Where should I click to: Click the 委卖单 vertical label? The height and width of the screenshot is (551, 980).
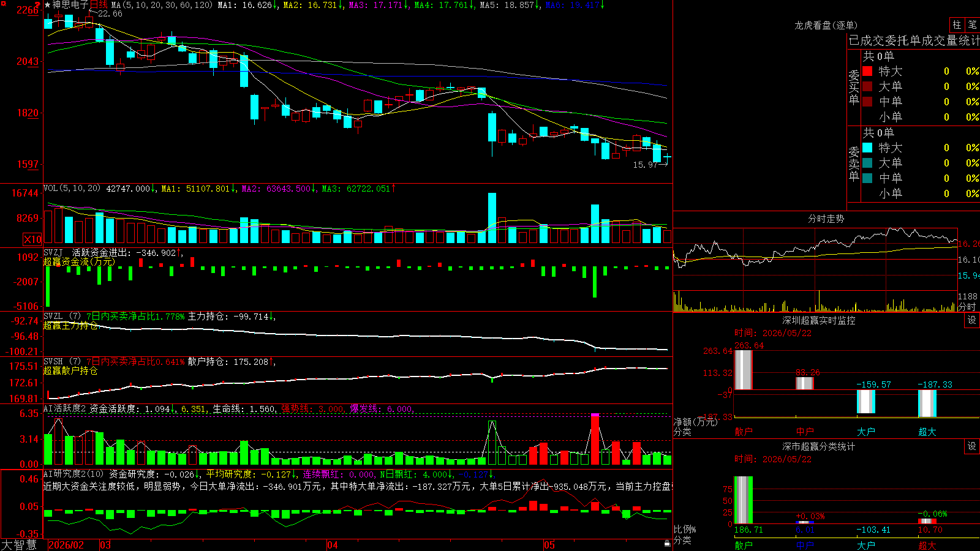[854, 163]
